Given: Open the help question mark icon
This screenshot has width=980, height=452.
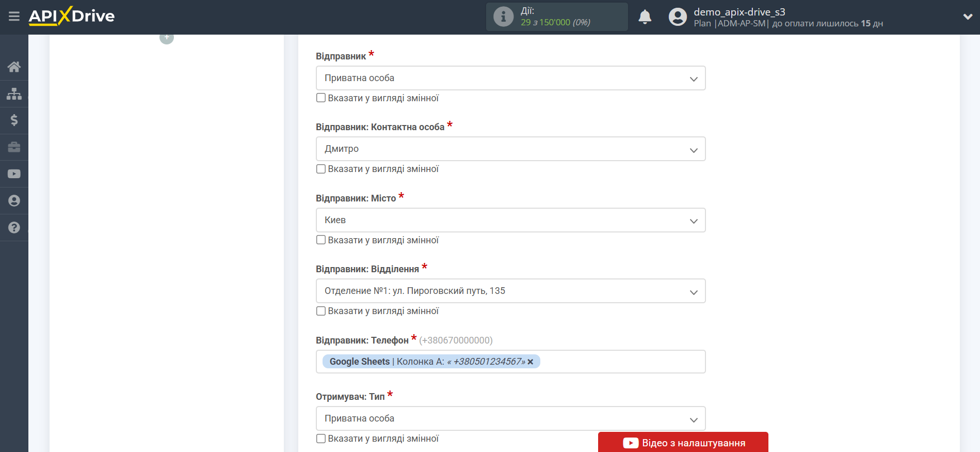Looking at the screenshot, I should click(x=14, y=228).
